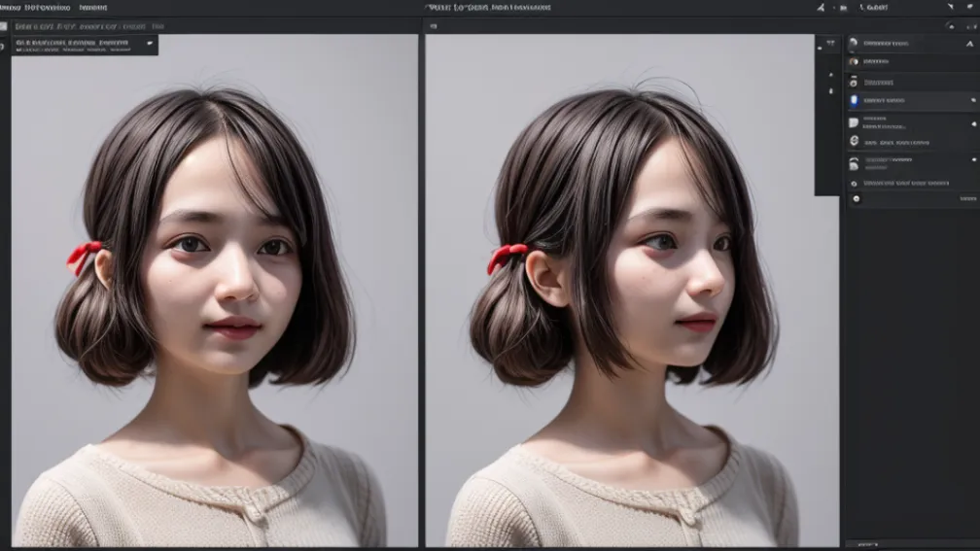Click the left portrait preview image
The width and height of the screenshot is (980, 551).
(x=214, y=292)
